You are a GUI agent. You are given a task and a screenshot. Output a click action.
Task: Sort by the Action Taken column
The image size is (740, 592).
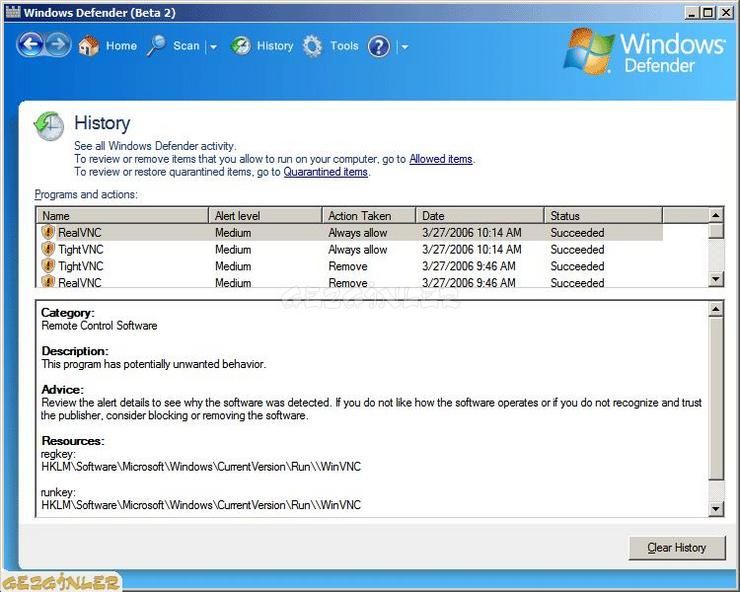point(369,216)
